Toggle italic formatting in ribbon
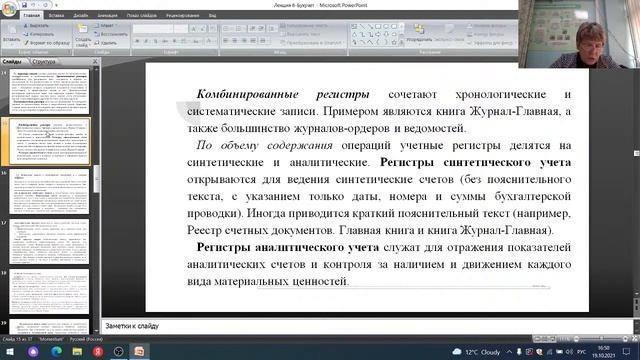The height and width of the screenshot is (360, 640). pyautogui.click(x=147, y=41)
